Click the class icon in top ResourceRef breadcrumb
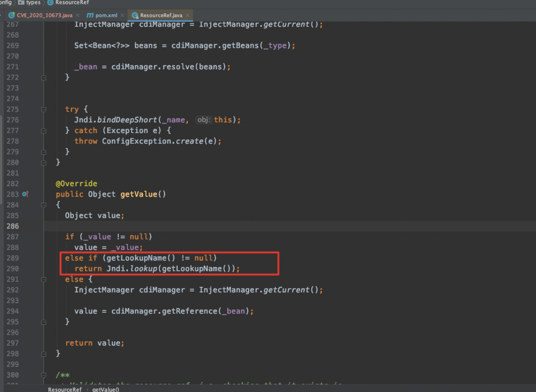The width and height of the screenshot is (536, 392). pos(51,2)
